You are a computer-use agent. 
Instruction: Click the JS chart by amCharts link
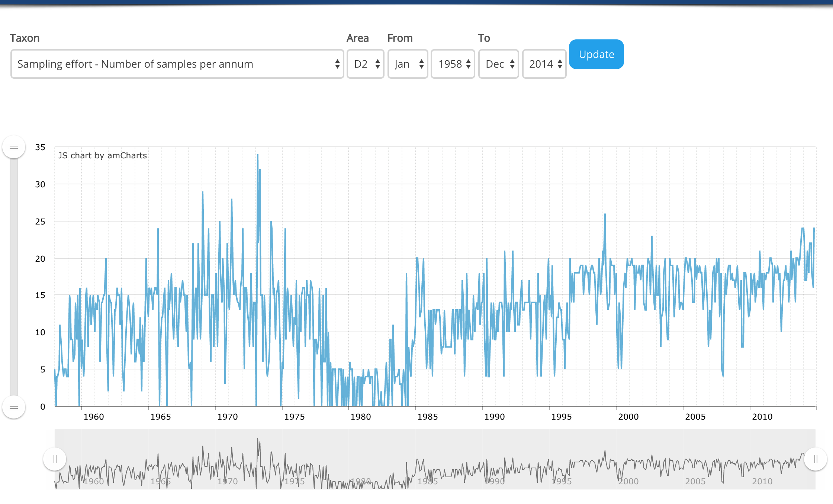pos(102,155)
